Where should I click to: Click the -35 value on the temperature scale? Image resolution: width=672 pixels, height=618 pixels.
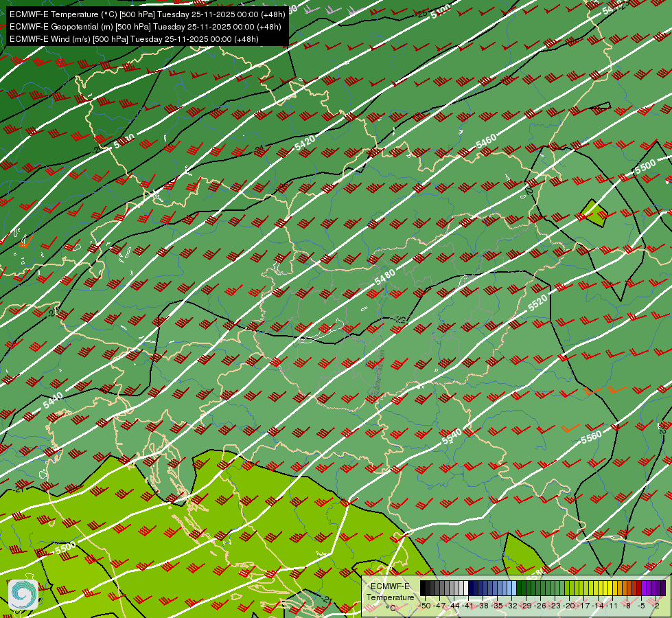pos(497,606)
